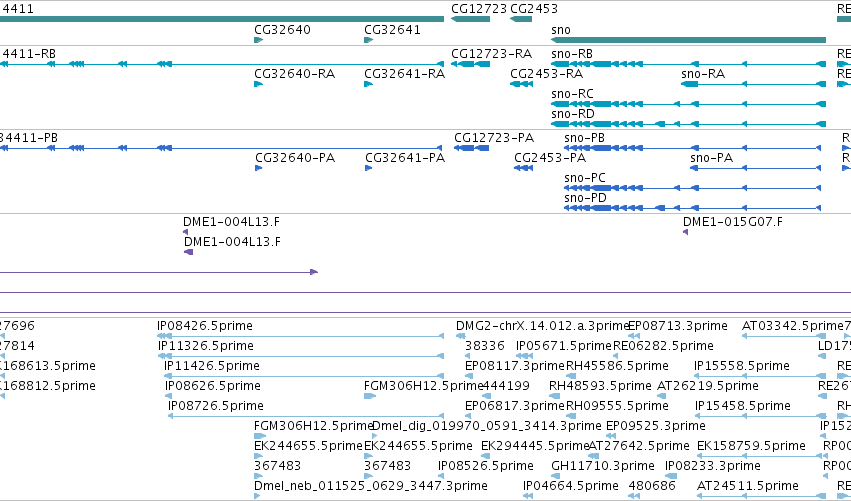Click the CG32641-PA protein label
Image resolution: width=851 pixels, height=501 pixels.
point(405,158)
